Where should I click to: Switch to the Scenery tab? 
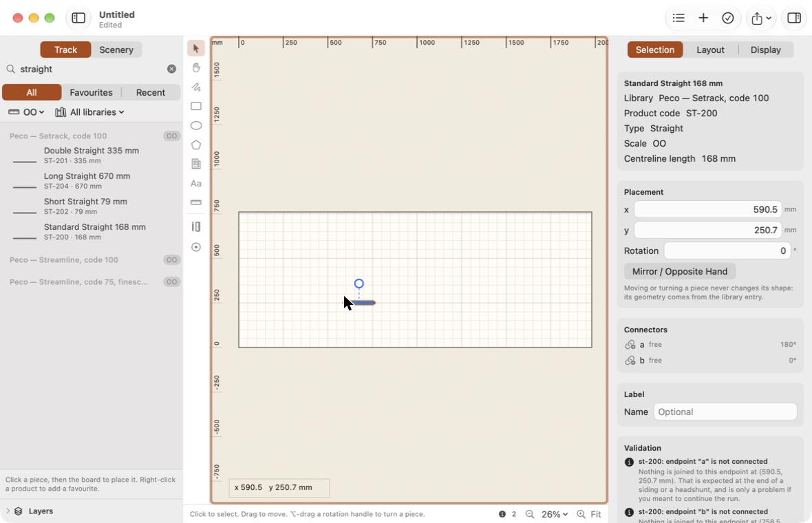click(x=116, y=50)
